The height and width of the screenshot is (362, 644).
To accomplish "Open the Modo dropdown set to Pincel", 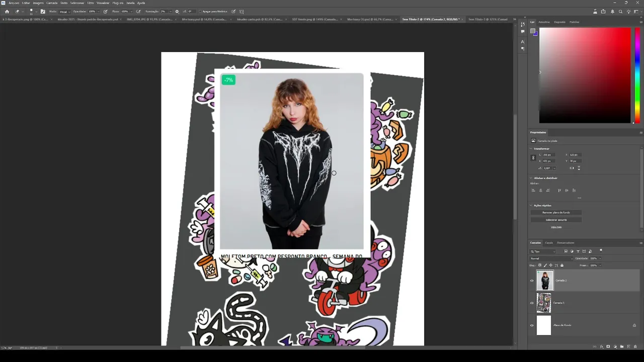I will [x=64, y=11].
